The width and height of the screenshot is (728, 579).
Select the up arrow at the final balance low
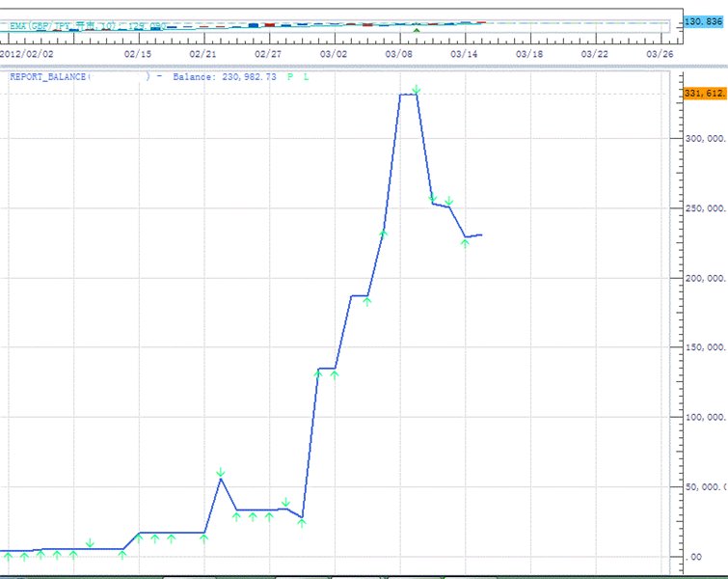465,243
